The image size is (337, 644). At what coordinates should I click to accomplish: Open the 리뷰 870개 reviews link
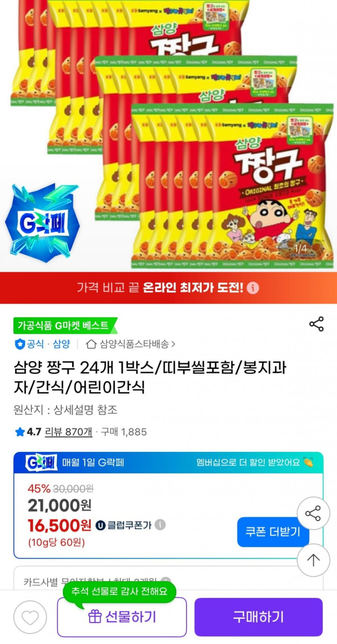(69, 432)
